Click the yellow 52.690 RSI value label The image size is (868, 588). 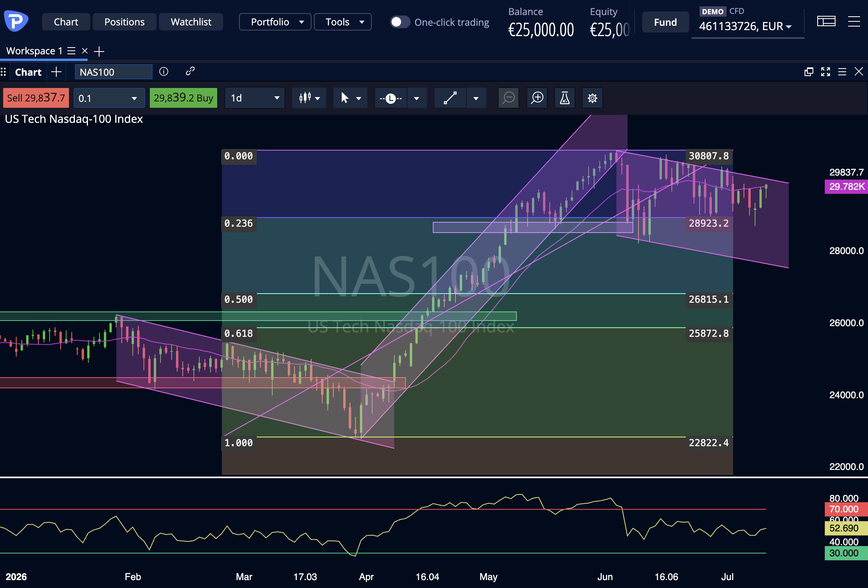(x=847, y=528)
